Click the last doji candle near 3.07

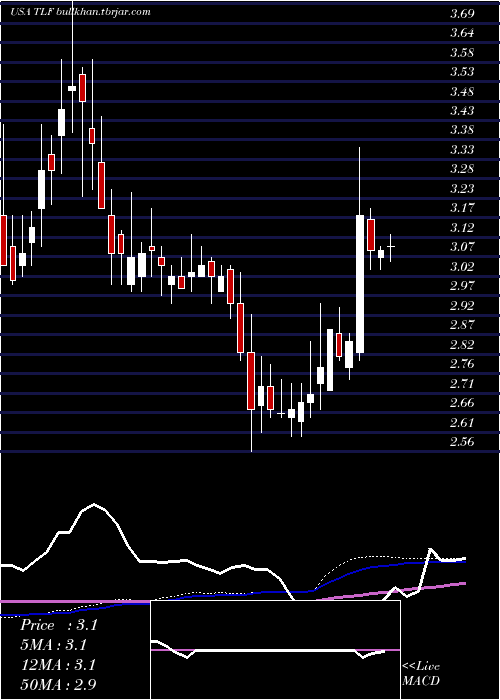391,246
